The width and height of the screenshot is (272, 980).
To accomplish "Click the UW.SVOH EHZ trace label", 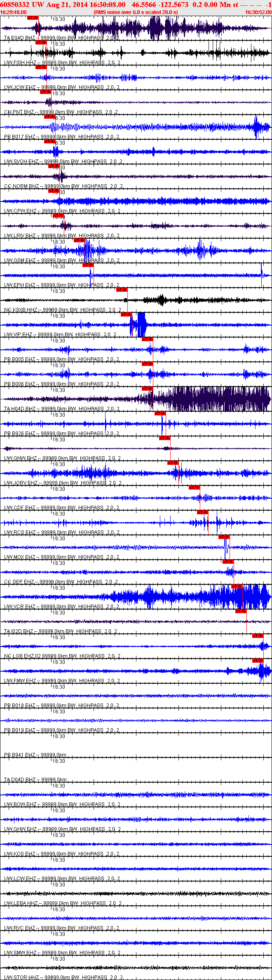I will point(63,162).
